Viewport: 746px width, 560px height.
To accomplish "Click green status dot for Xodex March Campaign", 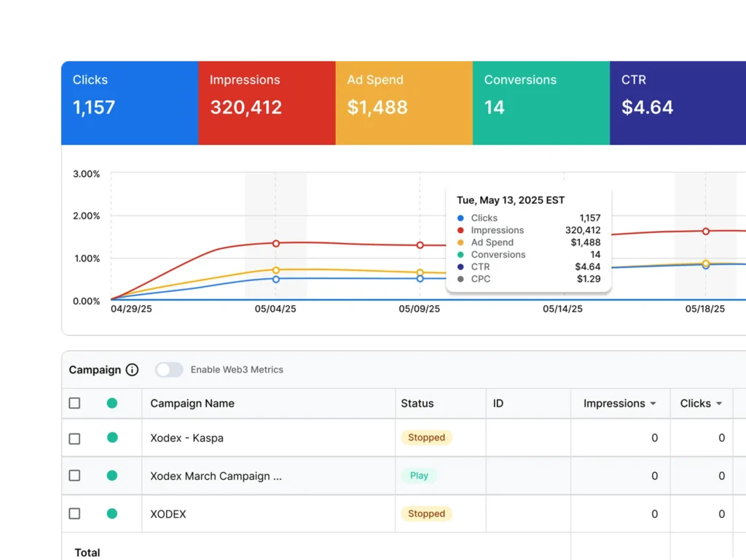I will (x=112, y=476).
